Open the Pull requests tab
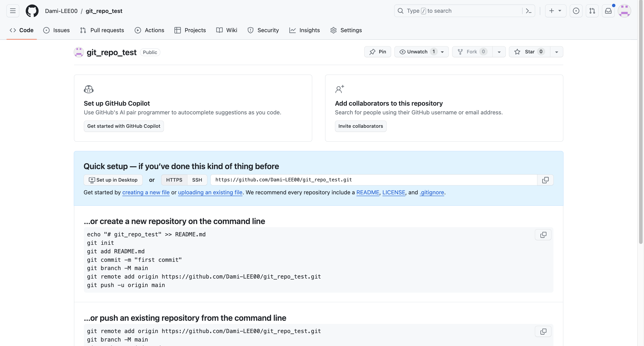644x346 pixels. 102,30
